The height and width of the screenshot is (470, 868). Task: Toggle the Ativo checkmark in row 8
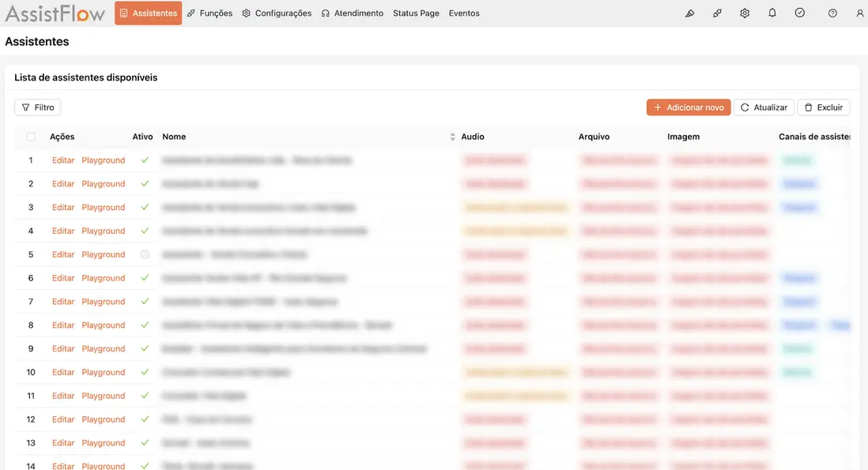pos(145,325)
